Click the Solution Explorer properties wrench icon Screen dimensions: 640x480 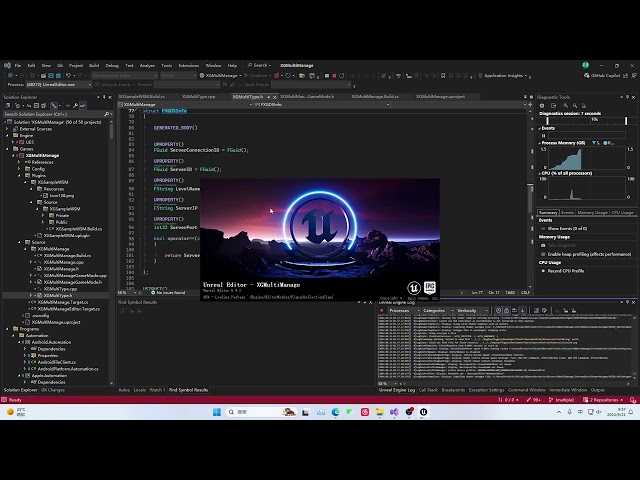76,105
